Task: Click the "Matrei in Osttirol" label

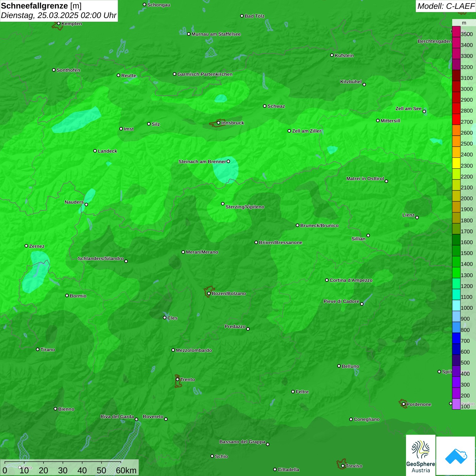Action: click(365, 178)
